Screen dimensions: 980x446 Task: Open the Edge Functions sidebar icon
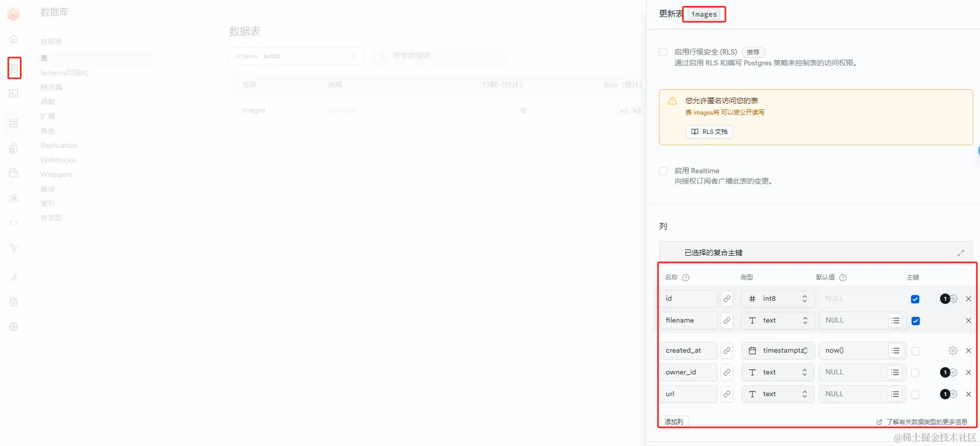click(x=14, y=198)
